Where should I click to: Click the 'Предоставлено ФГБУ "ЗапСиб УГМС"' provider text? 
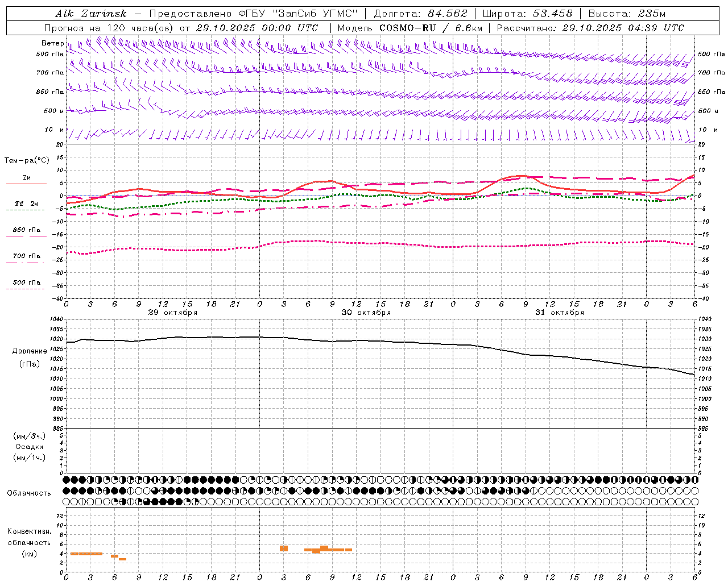click(253, 14)
